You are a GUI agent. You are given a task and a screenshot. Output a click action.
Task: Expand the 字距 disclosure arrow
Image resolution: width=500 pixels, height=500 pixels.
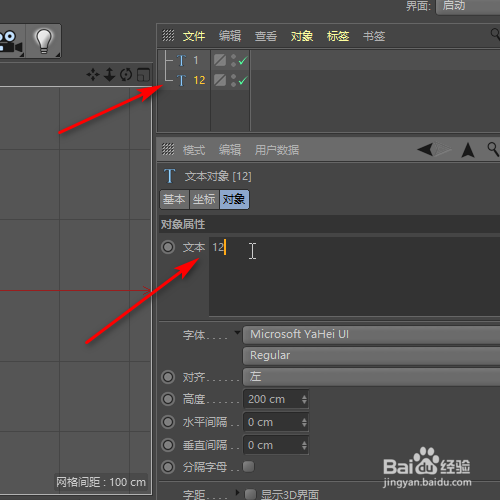click(x=237, y=492)
